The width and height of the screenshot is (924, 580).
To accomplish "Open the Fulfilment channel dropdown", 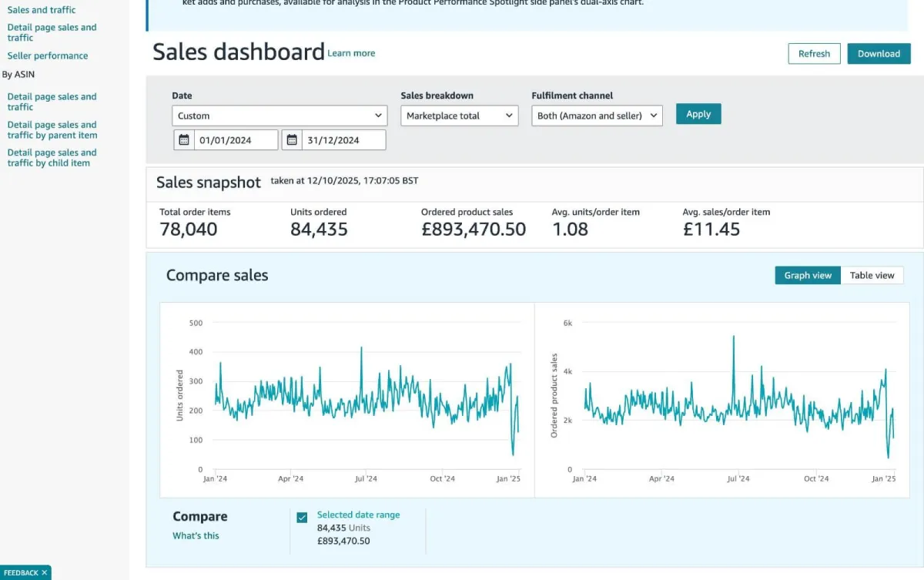I will (x=597, y=116).
